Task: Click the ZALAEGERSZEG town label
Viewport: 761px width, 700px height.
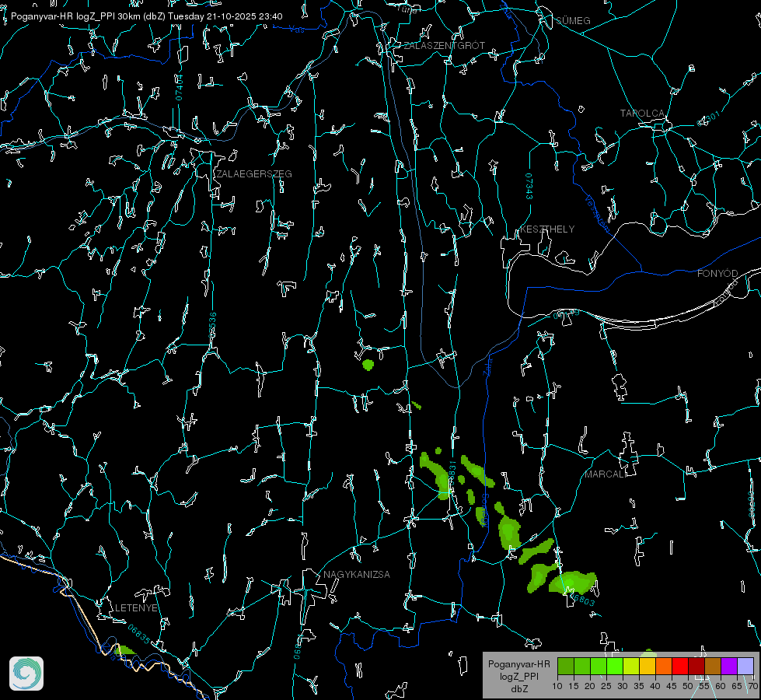Action: (x=254, y=174)
